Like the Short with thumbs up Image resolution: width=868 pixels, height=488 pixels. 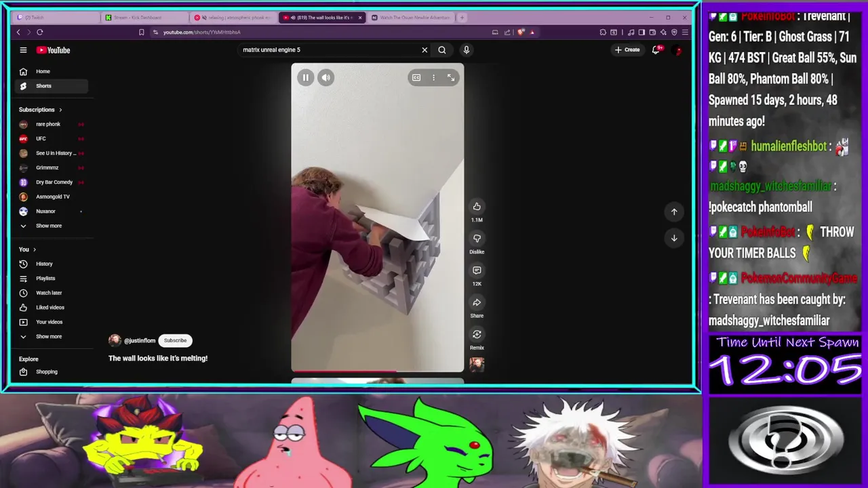tap(477, 207)
